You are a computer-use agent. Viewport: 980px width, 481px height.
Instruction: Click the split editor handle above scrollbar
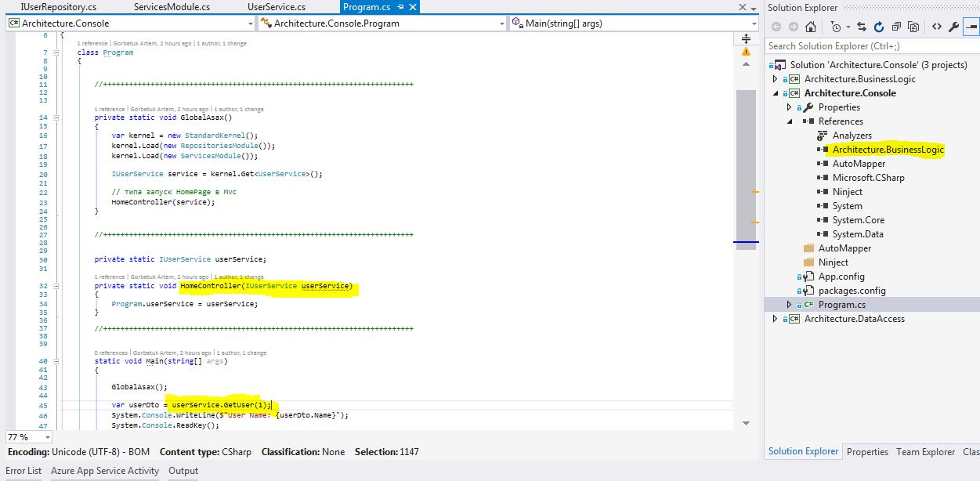[746, 39]
